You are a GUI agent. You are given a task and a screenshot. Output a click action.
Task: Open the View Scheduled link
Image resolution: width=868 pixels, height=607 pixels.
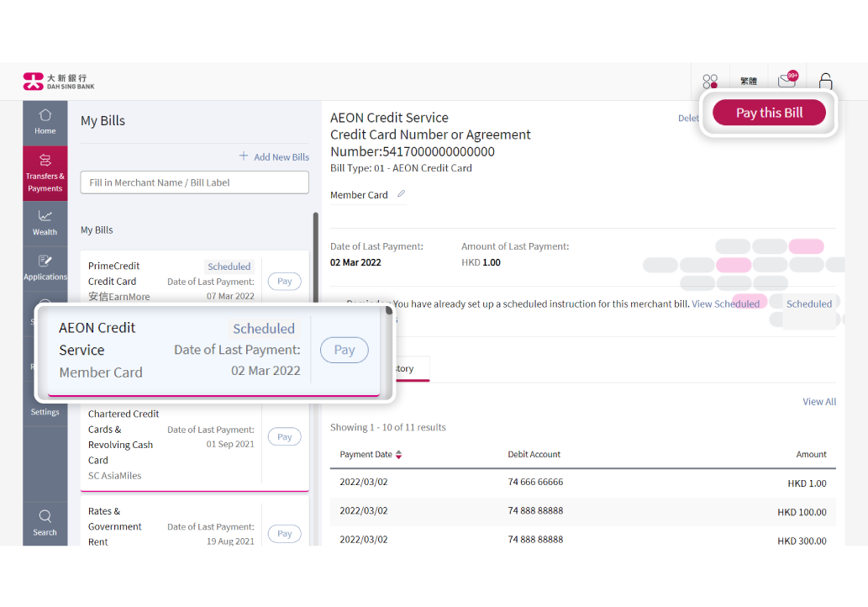click(x=725, y=303)
